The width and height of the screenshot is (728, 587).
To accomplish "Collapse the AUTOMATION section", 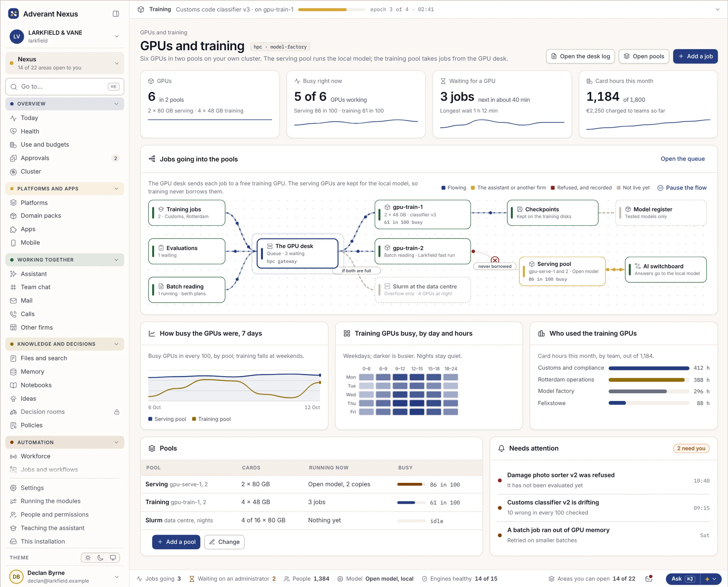I will 65,442.
